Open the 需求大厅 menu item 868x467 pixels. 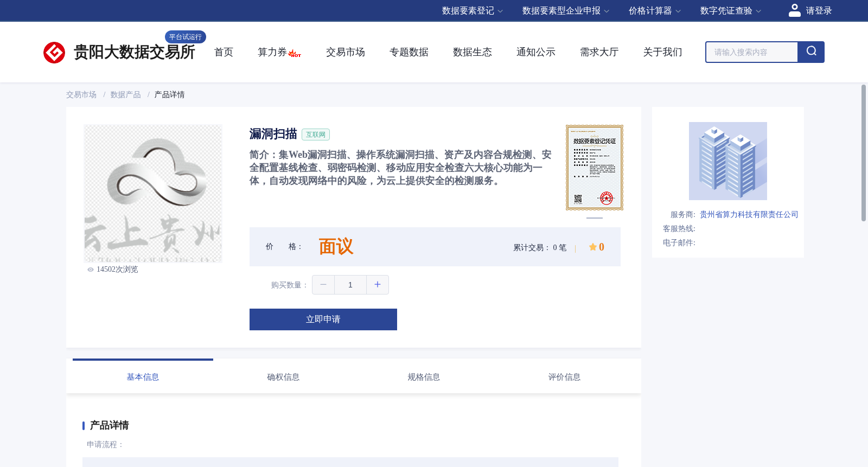pos(599,52)
